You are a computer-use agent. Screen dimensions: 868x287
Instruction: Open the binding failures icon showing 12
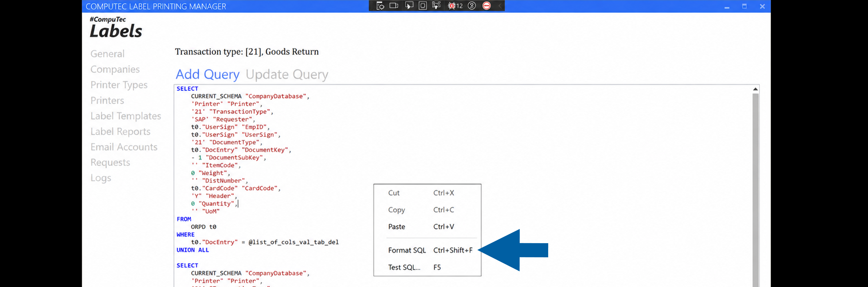(x=455, y=6)
